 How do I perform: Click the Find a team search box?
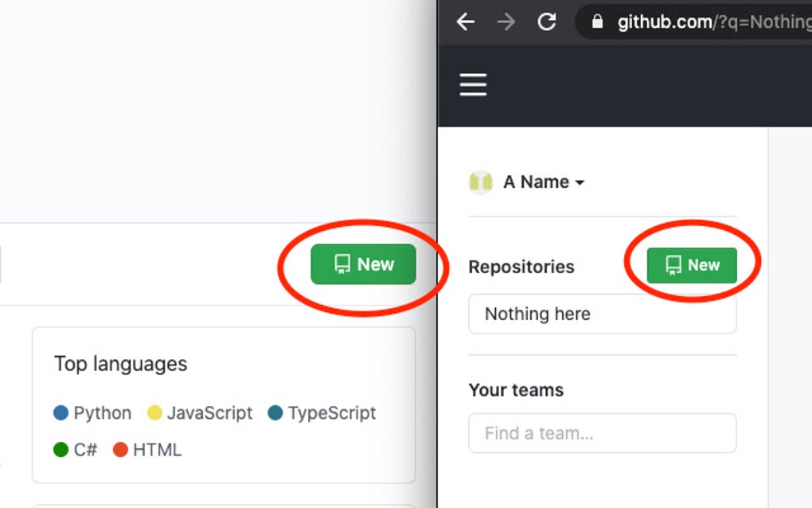pos(602,433)
